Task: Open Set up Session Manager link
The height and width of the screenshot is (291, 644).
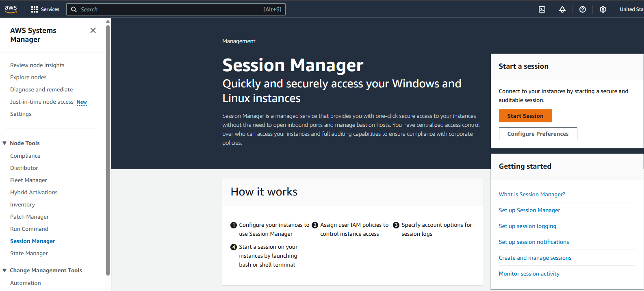Action: tap(529, 210)
